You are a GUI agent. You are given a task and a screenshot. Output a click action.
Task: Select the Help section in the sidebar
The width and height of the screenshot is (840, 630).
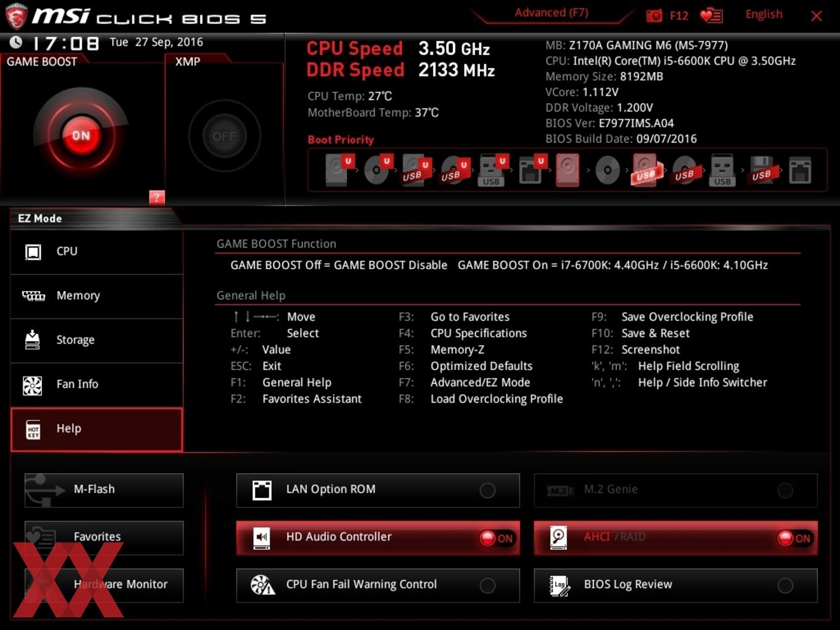click(x=97, y=429)
